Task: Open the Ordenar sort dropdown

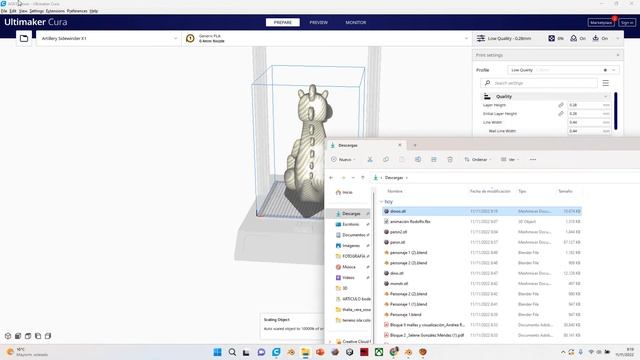Action: [478, 160]
